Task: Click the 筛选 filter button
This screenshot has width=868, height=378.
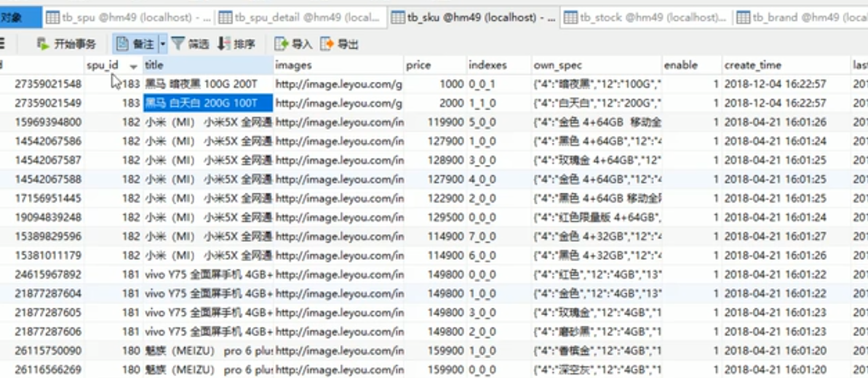Action: [x=191, y=44]
